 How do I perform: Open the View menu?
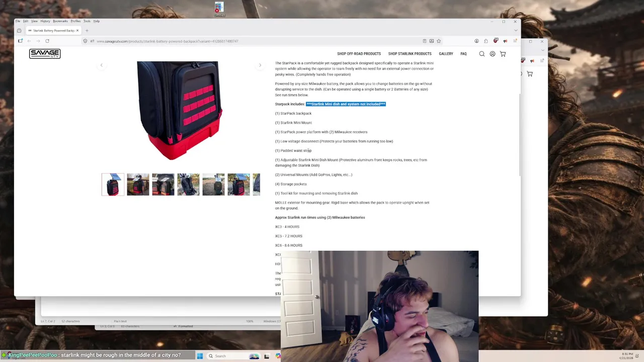[34, 21]
